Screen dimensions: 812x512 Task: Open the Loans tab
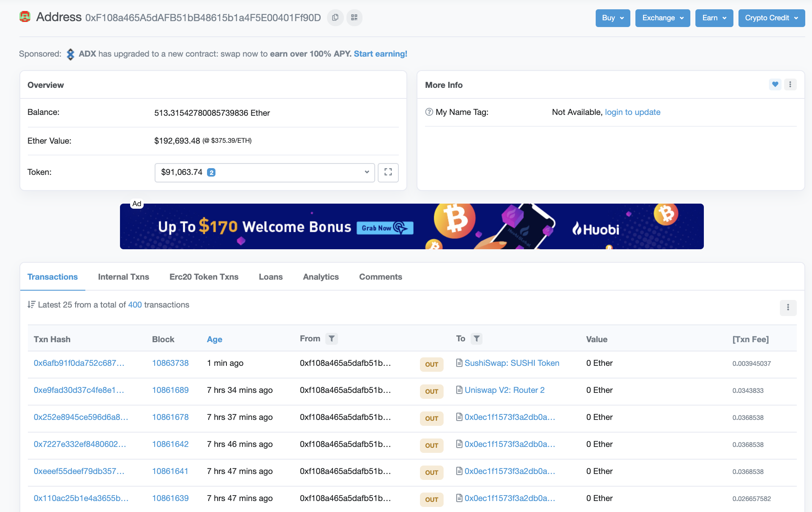point(271,277)
